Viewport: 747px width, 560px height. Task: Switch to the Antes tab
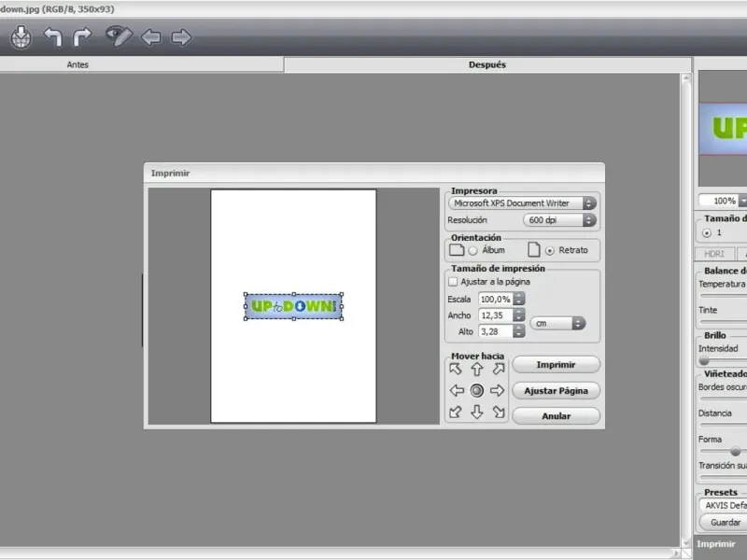[x=142, y=64]
